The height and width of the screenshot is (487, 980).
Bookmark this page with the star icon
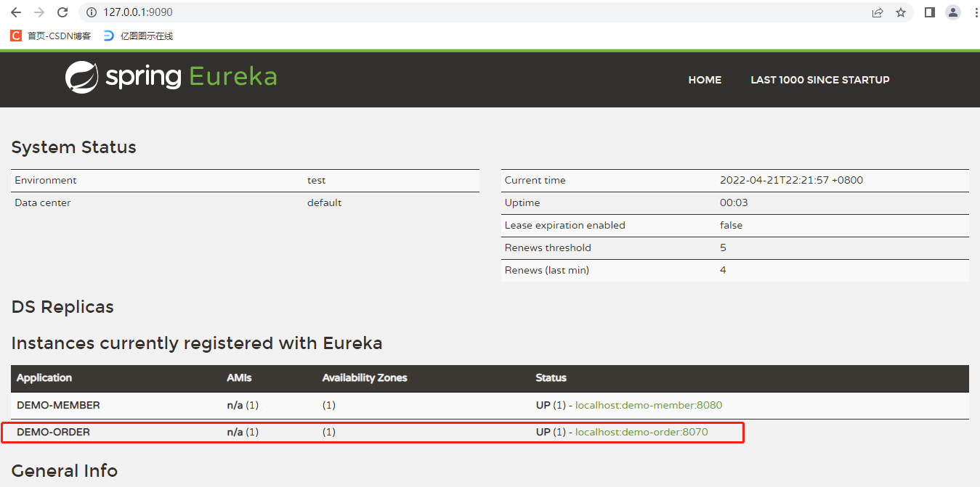[x=901, y=12]
